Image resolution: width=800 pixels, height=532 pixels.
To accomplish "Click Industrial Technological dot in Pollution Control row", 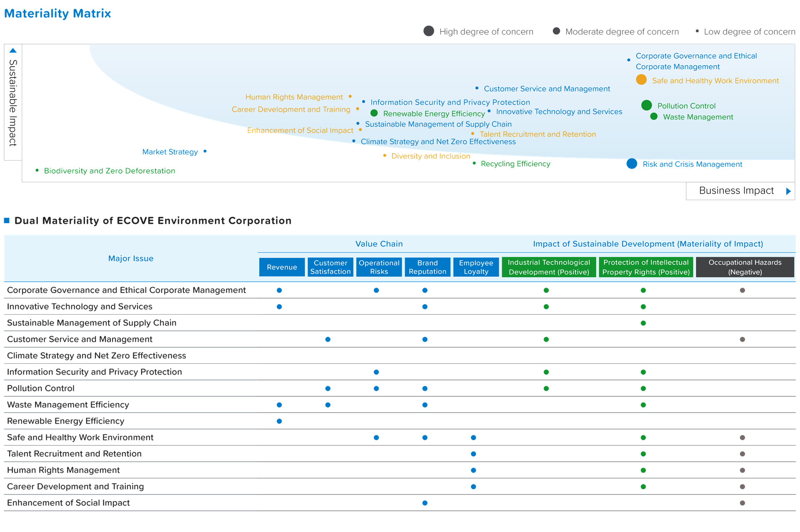I will point(546,388).
